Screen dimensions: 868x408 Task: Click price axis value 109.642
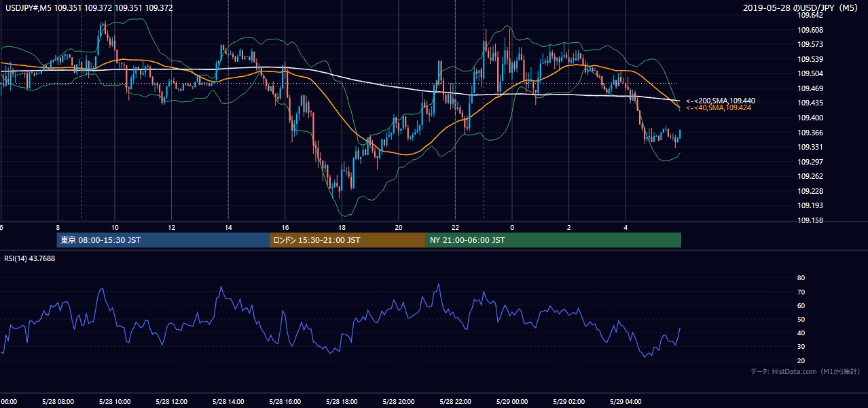[810, 15]
